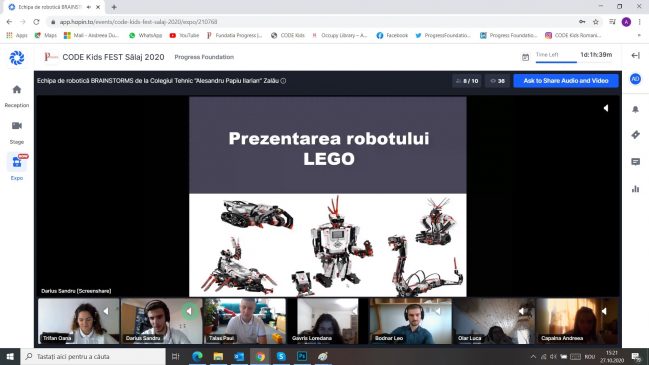Mute Tritan Oana's video tile speaker

tap(106, 311)
